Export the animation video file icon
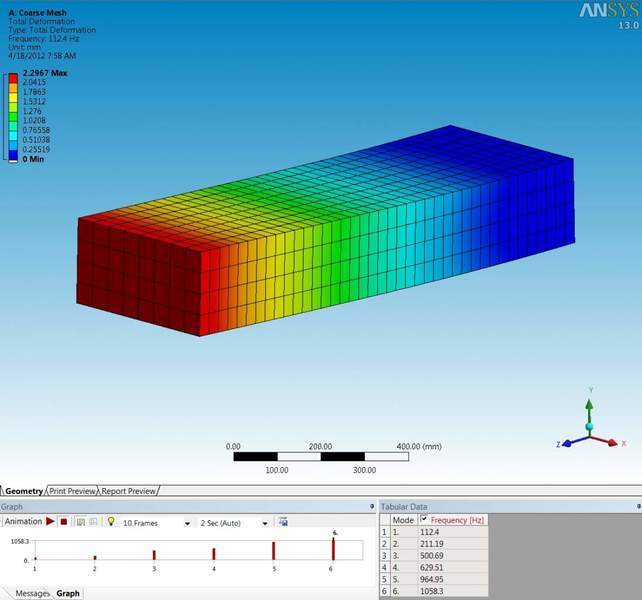The image size is (642, 600). (283, 521)
